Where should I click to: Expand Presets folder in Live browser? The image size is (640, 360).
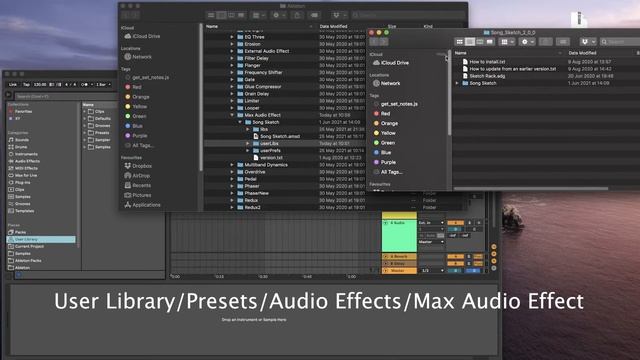(x=85, y=133)
